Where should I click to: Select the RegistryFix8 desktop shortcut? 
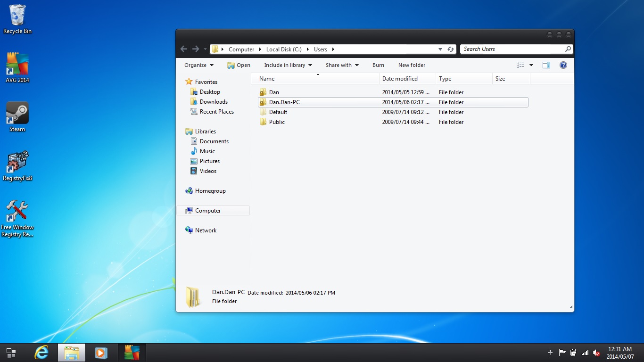point(17,166)
